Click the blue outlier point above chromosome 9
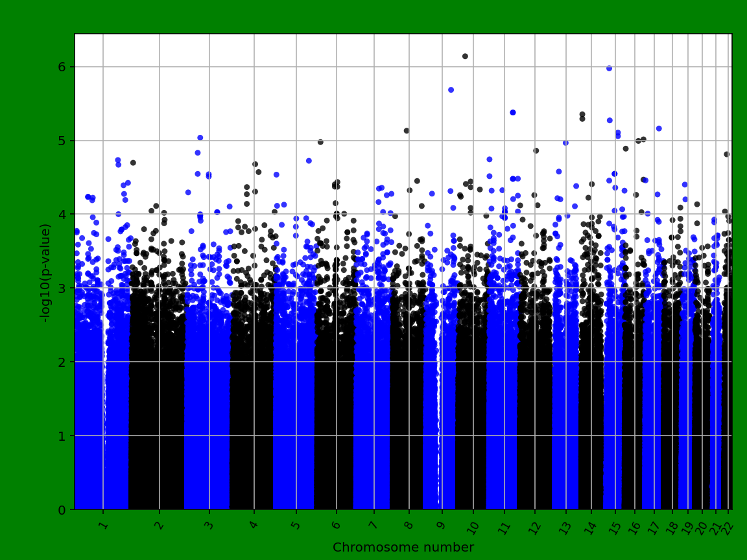This screenshot has height=560, width=747. click(x=452, y=89)
